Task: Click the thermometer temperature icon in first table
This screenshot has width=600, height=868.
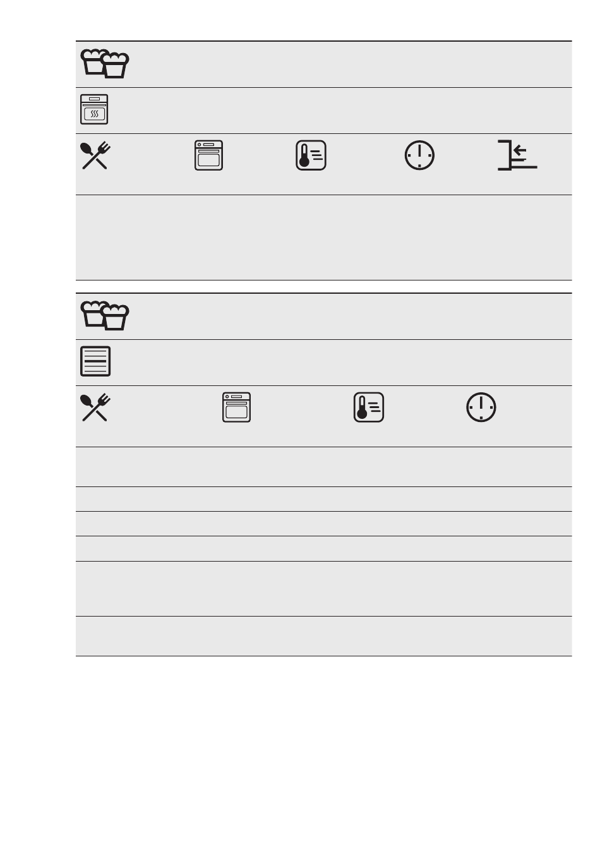Action: 311,155
